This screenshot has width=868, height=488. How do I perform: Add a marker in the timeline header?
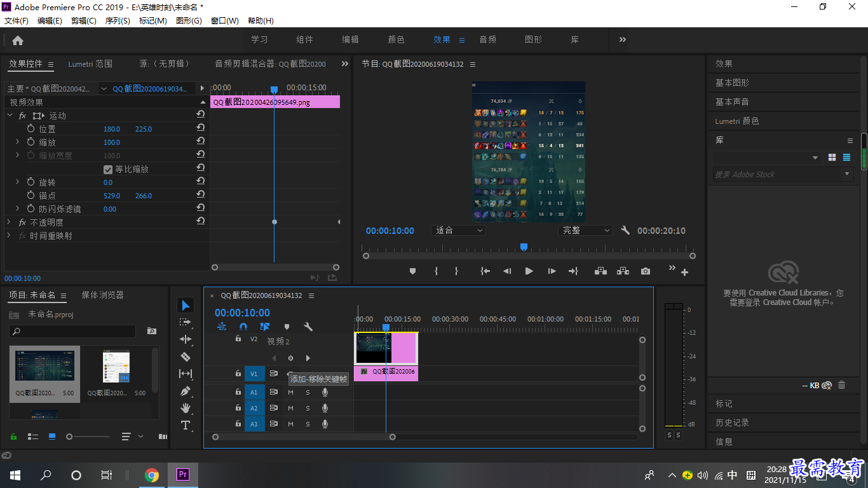(x=287, y=327)
